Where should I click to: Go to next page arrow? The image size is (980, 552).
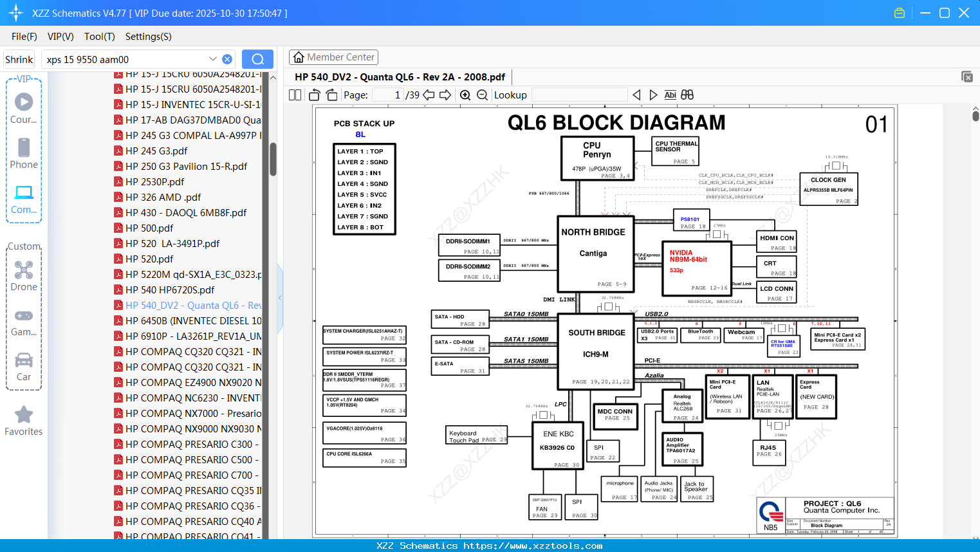coord(445,95)
